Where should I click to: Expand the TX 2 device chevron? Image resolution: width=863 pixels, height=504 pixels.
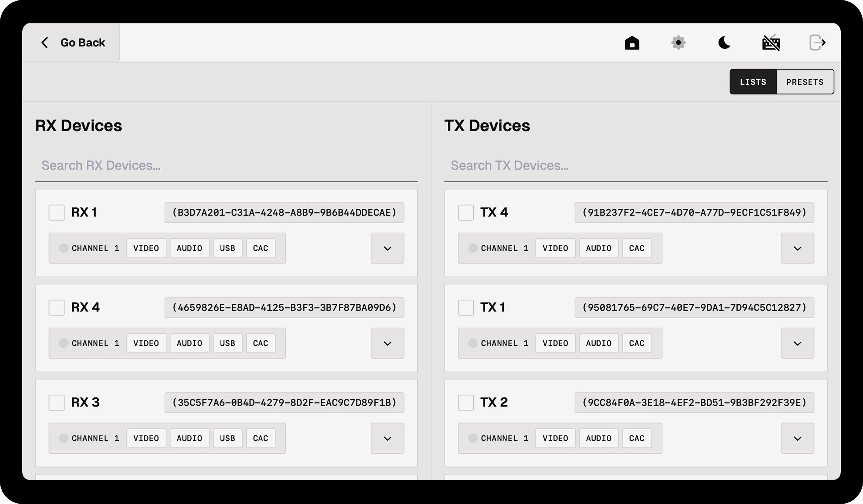[798, 438]
